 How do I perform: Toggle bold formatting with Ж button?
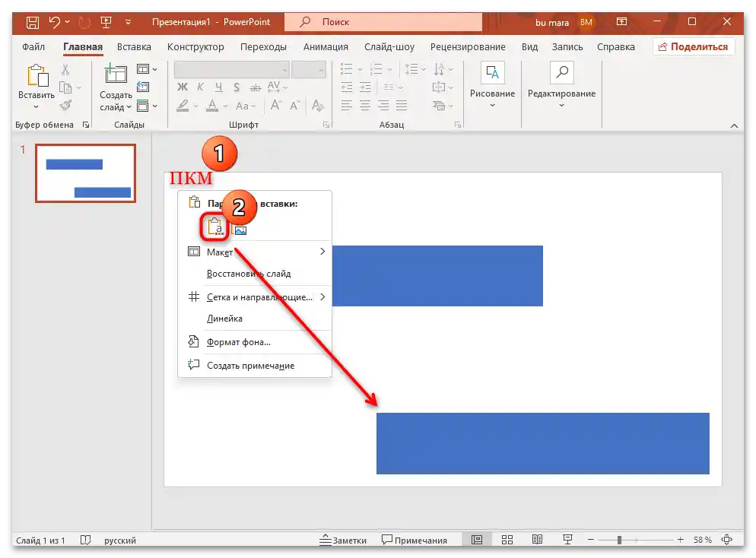[x=183, y=87]
